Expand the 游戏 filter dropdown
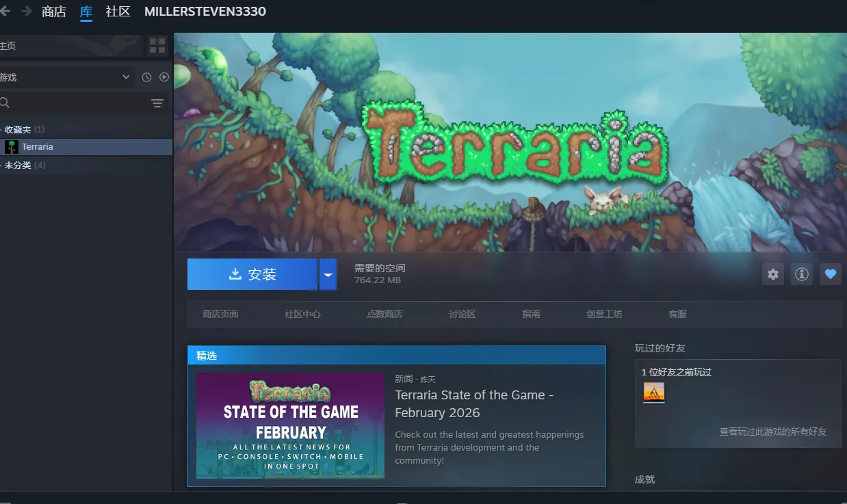 [66, 77]
